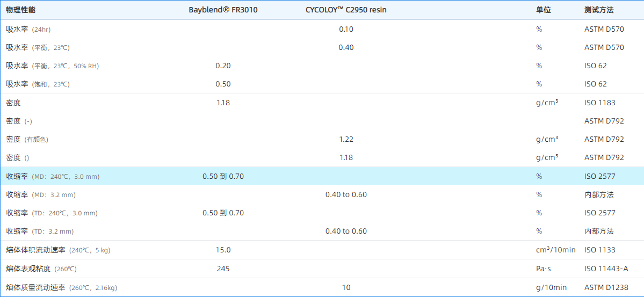Click ISO 1183 test method
The image size is (644, 297).
click(599, 103)
